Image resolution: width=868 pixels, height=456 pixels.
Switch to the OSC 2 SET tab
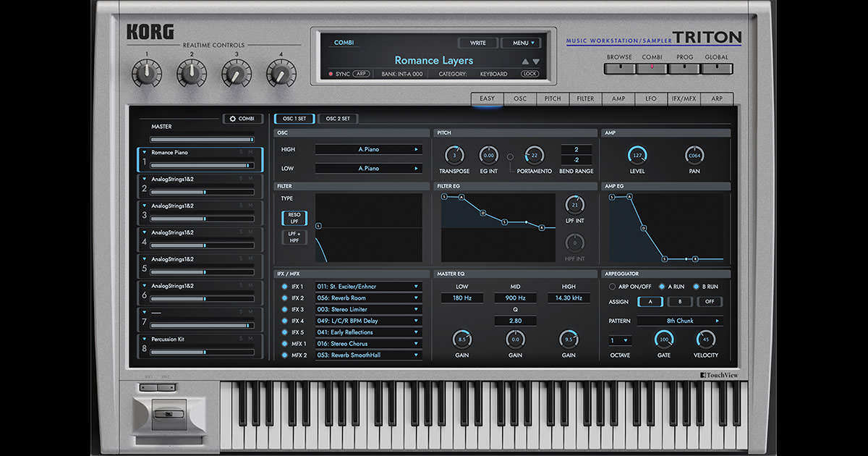pyautogui.click(x=338, y=119)
